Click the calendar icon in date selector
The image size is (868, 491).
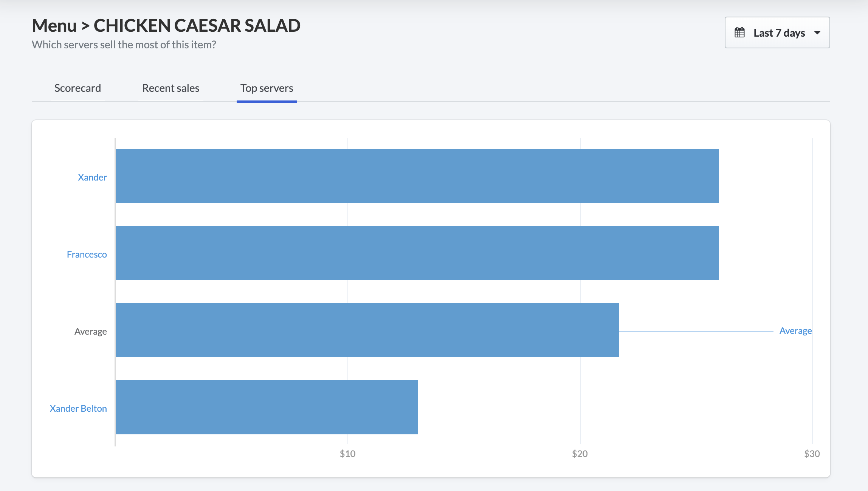(x=739, y=33)
